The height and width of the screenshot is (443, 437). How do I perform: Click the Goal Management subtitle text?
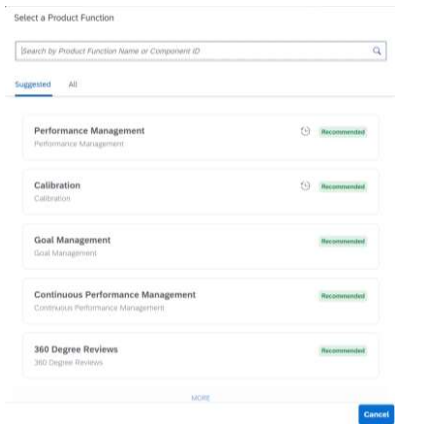click(65, 253)
